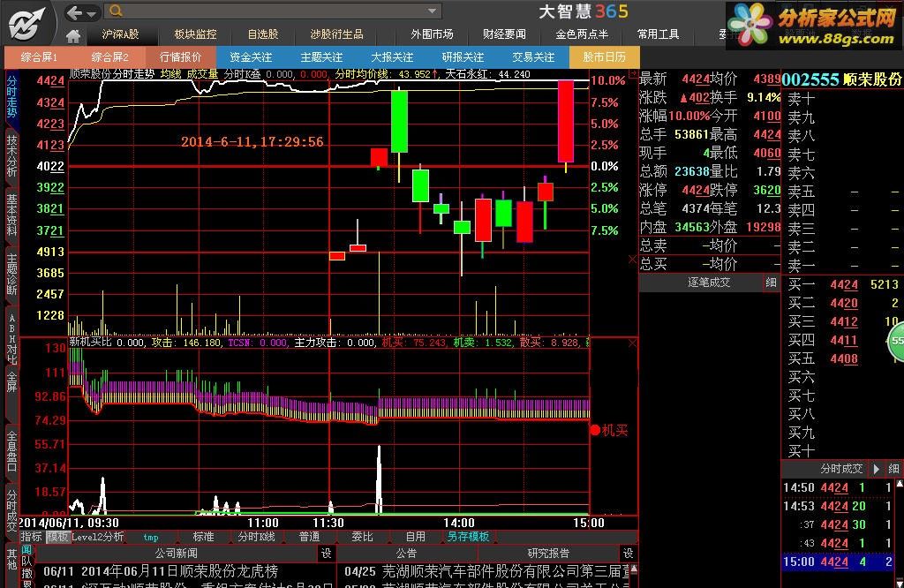Click the Dazhihui logo icon
Viewport: 904px width, 588px height.
click(27, 23)
